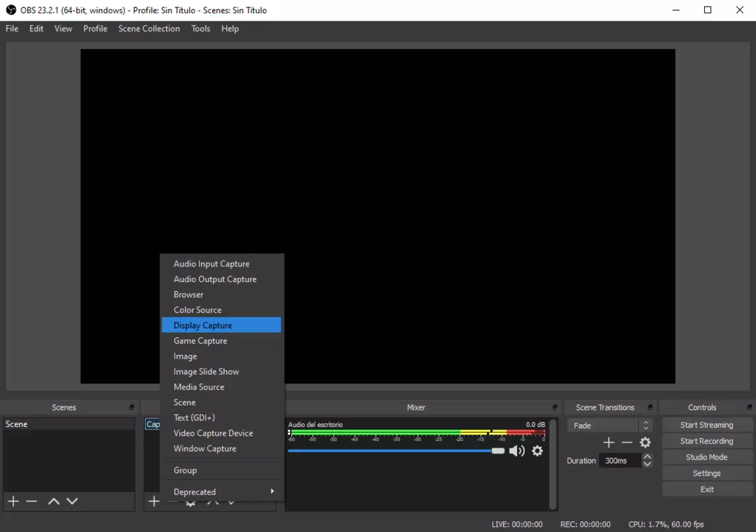Maximize the OBS window
Screen dimensions: 756x532
point(707,10)
